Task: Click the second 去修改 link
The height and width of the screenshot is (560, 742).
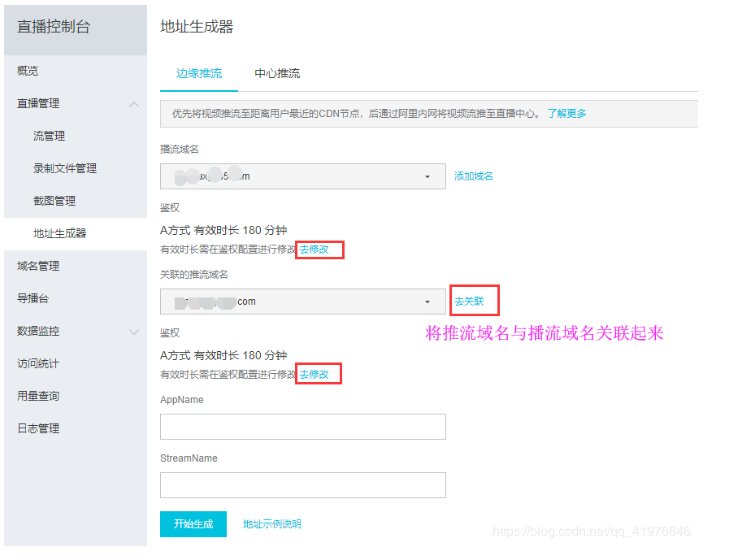Action: pos(318,373)
